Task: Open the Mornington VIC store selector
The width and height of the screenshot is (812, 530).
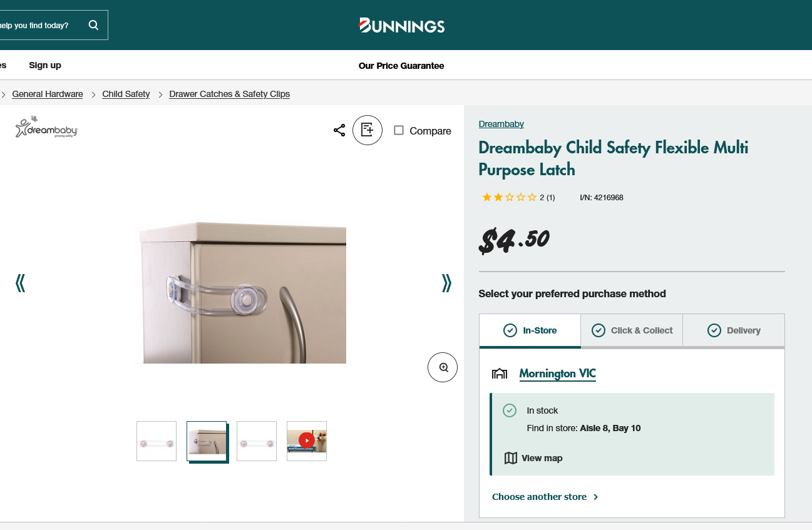Action: click(x=557, y=374)
